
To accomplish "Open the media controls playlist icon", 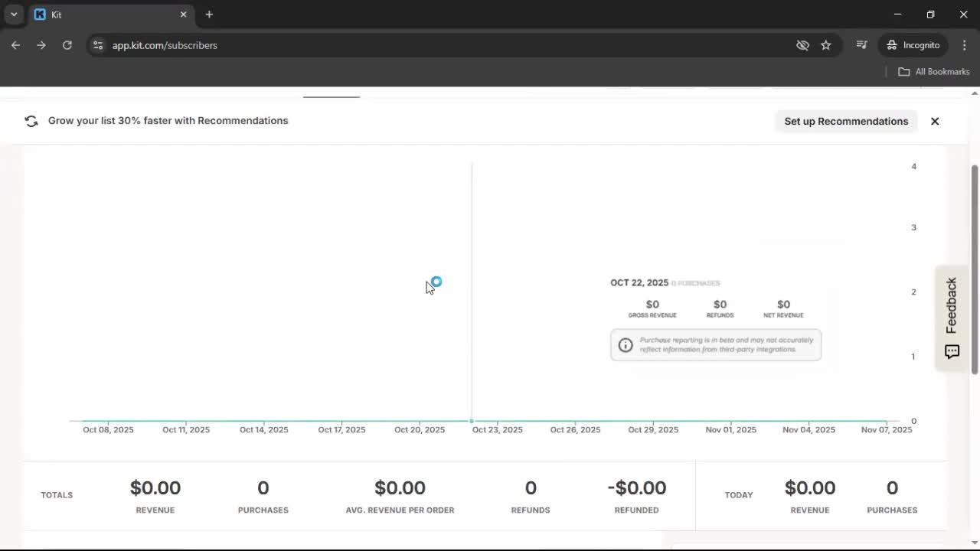I will [x=861, y=45].
